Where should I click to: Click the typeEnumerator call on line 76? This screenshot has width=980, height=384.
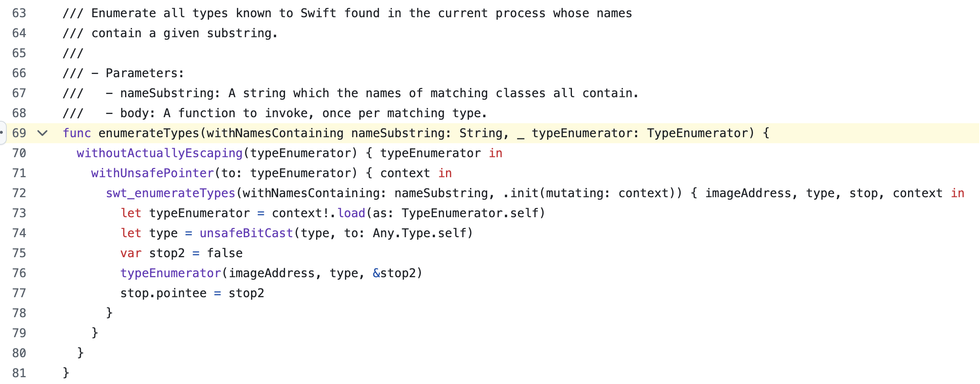[x=171, y=273]
